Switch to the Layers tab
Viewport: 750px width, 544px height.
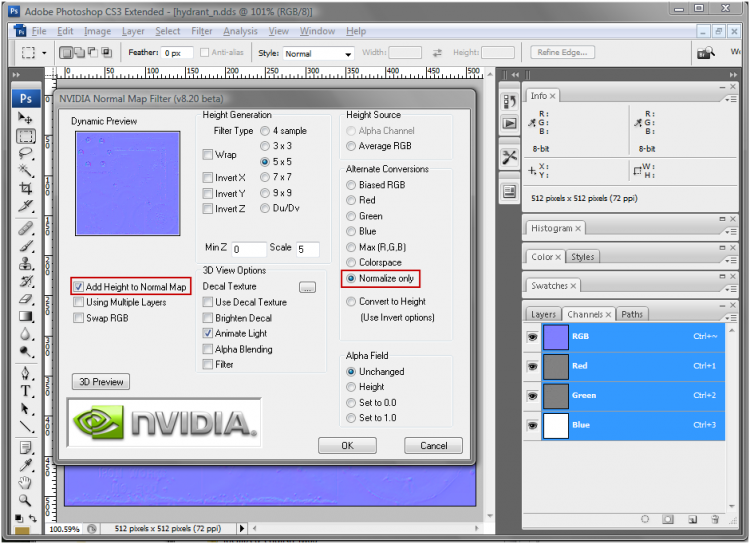tap(543, 314)
